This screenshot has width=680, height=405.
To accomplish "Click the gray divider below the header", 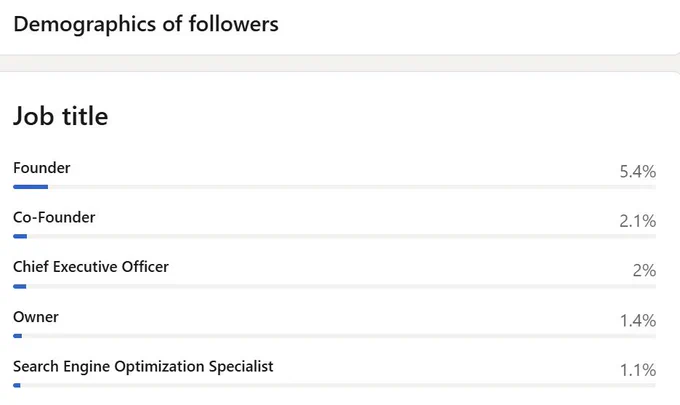I will pos(340,63).
